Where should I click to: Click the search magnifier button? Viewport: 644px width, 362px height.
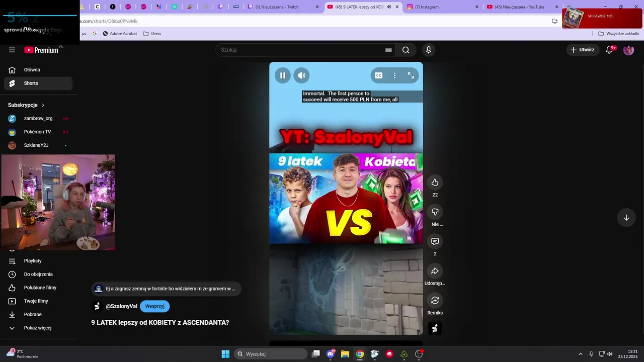coord(406,50)
